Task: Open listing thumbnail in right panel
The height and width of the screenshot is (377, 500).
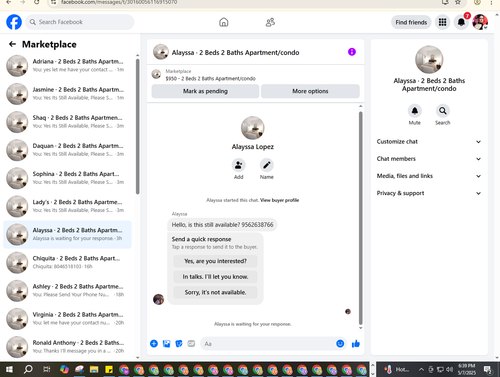Action: pyautogui.click(x=429, y=60)
